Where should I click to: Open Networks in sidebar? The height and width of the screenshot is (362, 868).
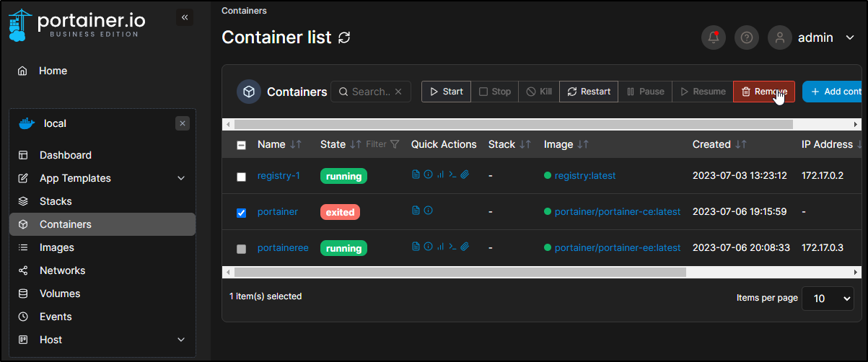[x=102, y=270]
